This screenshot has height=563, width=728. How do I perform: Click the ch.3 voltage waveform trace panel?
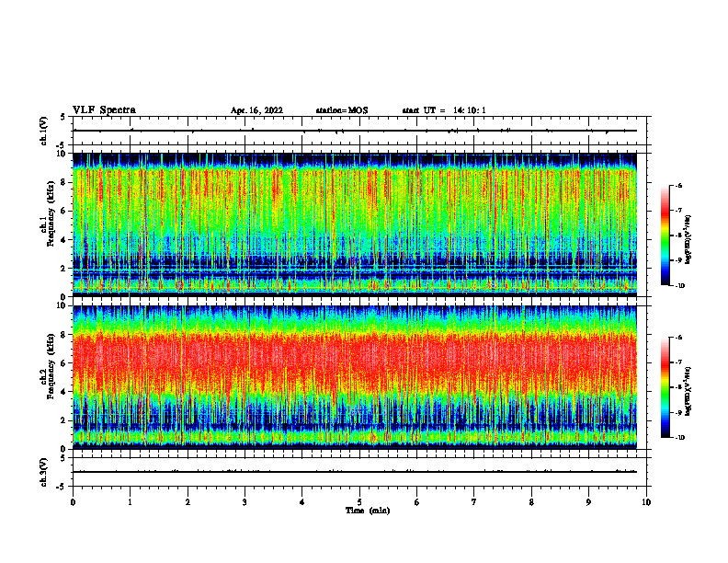359,472
